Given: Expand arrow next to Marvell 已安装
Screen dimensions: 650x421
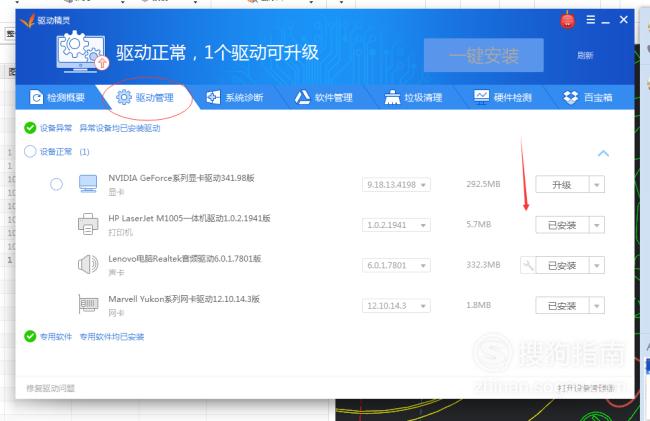Looking at the screenshot, I should [597, 306].
